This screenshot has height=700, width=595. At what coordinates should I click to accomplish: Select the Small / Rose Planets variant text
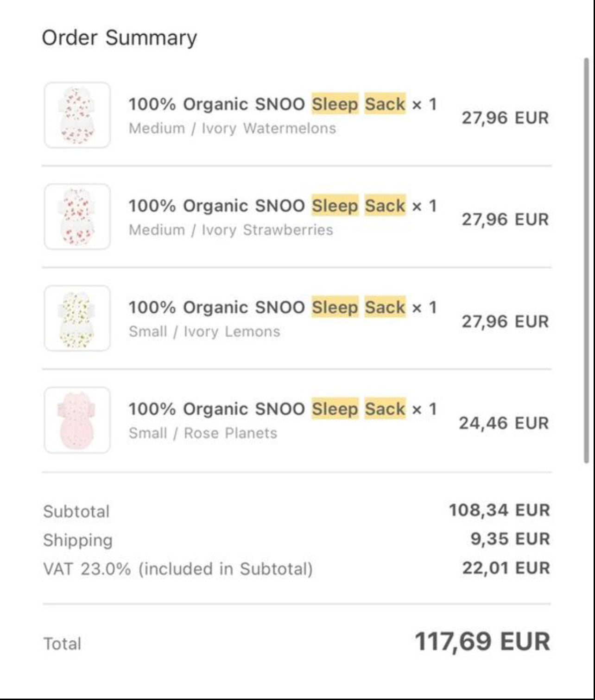(x=203, y=433)
